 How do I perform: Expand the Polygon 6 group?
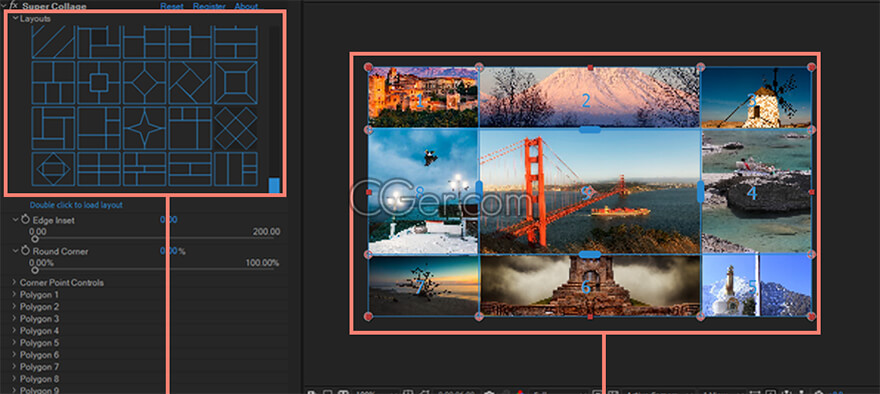(x=15, y=355)
